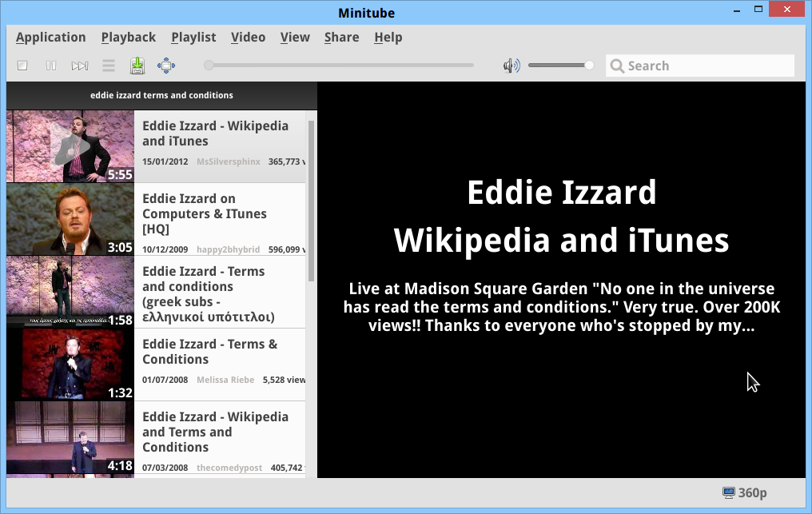Click the date 10/12/2009
The height and width of the screenshot is (514, 812).
click(x=165, y=249)
